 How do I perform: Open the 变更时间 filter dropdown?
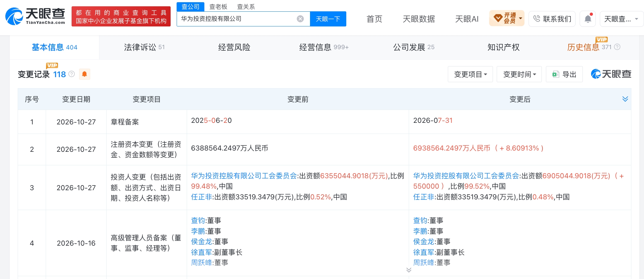519,74
